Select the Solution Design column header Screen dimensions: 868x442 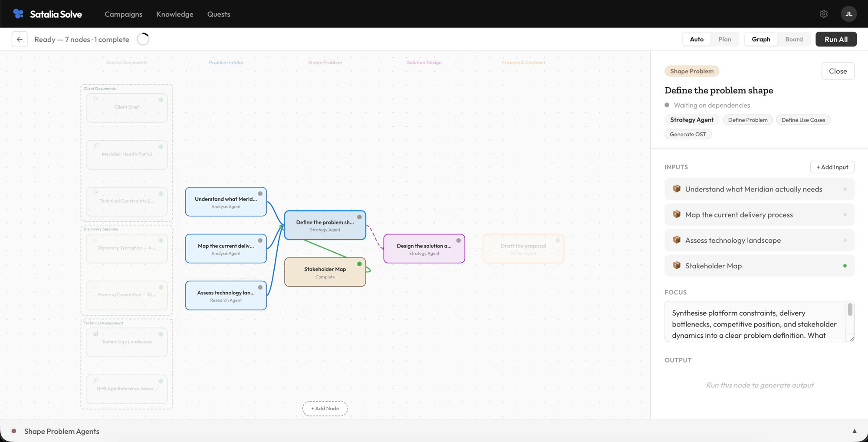tap(424, 63)
